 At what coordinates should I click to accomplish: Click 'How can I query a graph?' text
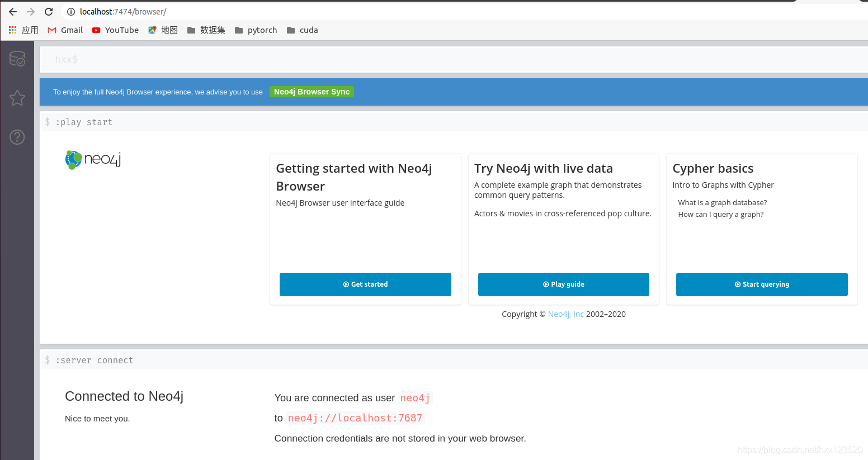point(721,214)
